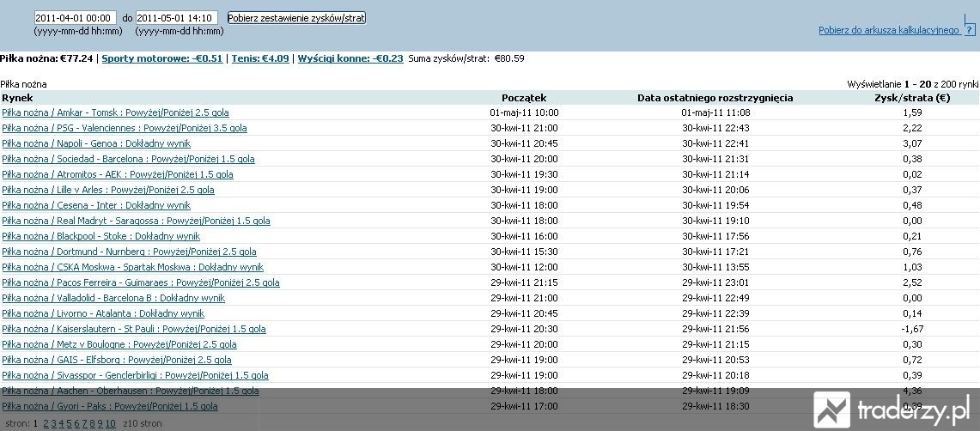Click the Piłka nożna: €77.24 total
The width and height of the screenshot is (980, 431).
click(46, 58)
